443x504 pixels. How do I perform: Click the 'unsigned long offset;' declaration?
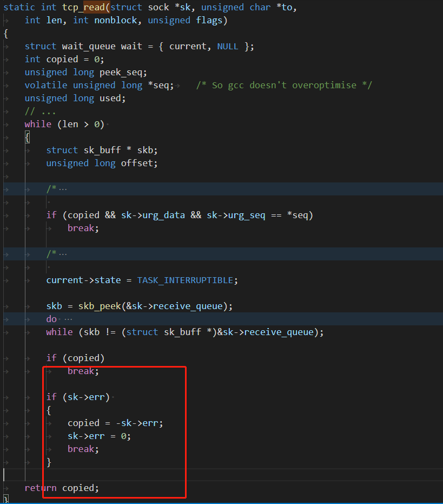(102, 163)
